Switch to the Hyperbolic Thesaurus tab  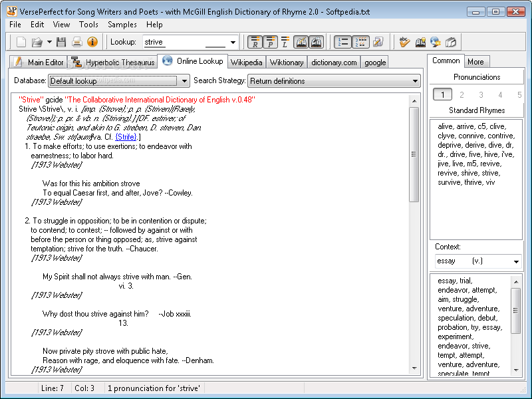pyautogui.click(x=112, y=62)
